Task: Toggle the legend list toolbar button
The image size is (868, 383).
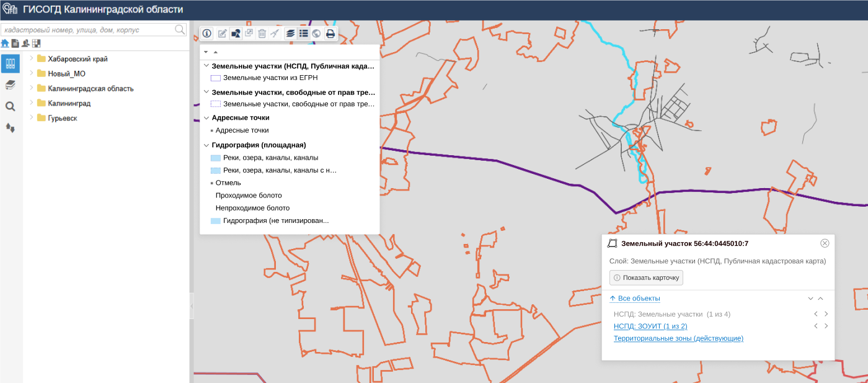Action: click(303, 34)
